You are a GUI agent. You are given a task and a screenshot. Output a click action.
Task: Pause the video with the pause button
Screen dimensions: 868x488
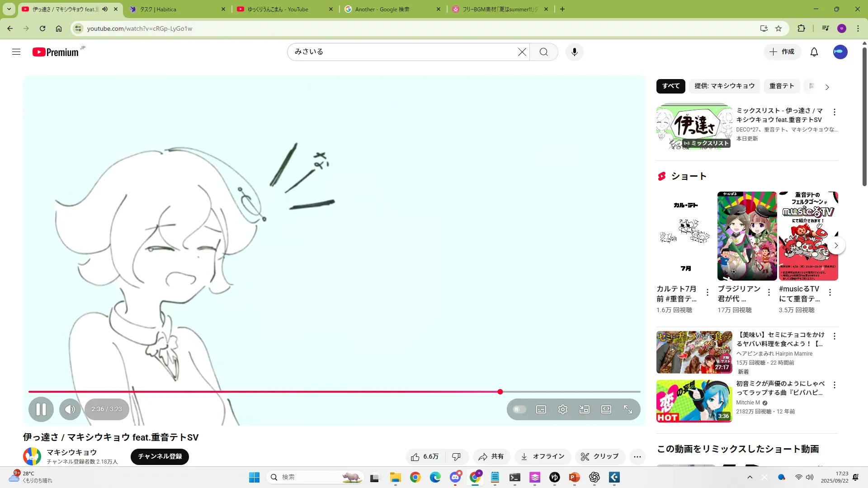pos(41,409)
